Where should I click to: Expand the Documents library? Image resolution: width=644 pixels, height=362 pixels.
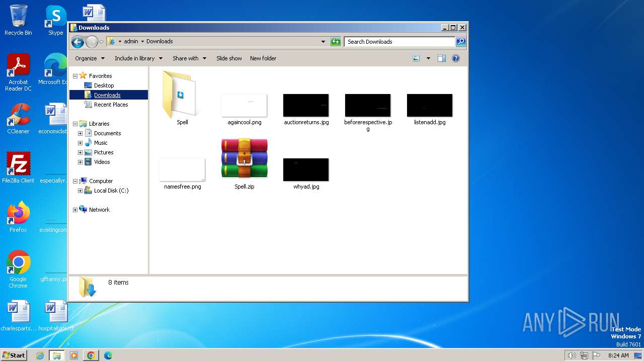coord(80,133)
